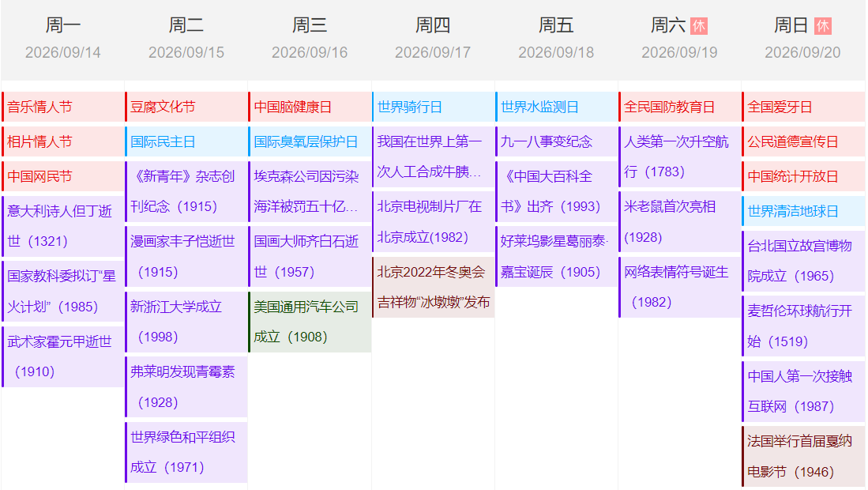Image resolution: width=868 pixels, height=490 pixels.
Task: Open 美国通用汽车公司成立 (1908) event
Action: [x=310, y=322]
